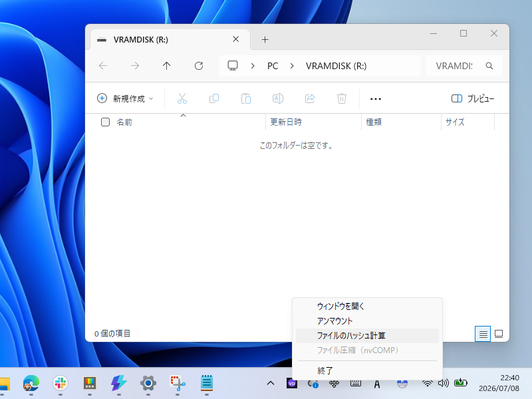The image size is (532, 399).
Task: Close the VRAMDISK (R:) tab
Action: click(x=236, y=39)
